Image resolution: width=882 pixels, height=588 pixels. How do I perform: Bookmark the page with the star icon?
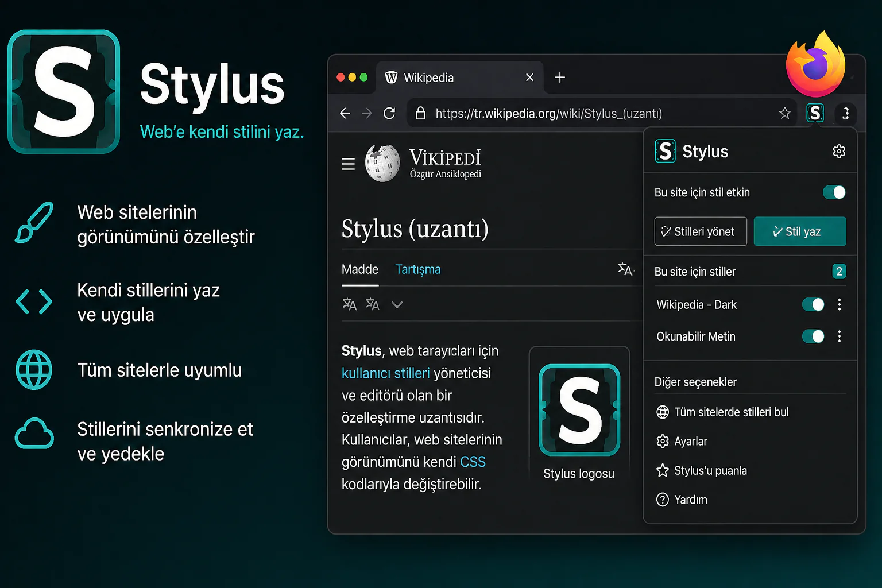click(785, 113)
